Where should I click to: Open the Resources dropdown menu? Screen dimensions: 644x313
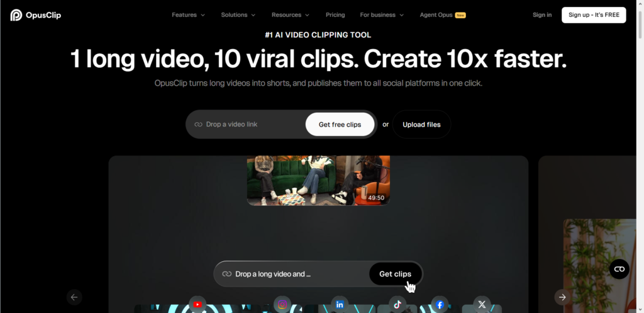pyautogui.click(x=290, y=15)
